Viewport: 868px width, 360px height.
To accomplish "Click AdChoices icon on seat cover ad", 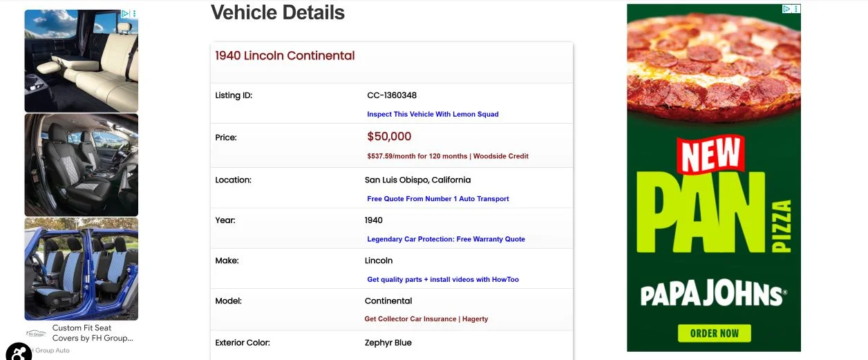I will (125, 14).
